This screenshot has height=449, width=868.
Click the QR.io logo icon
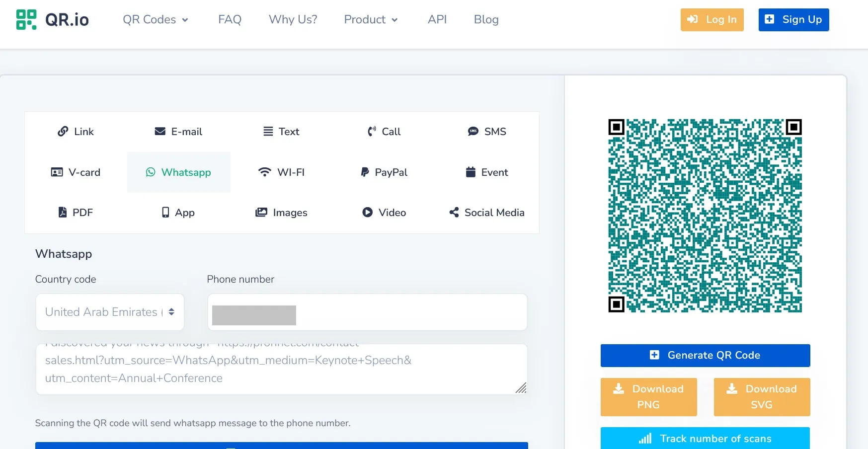[x=26, y=20]
